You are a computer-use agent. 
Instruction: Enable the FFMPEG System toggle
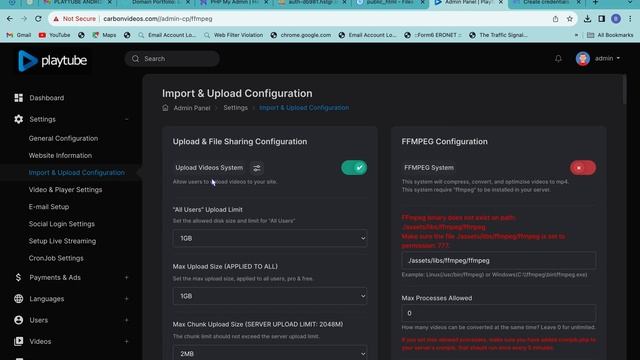pos(583,168)
